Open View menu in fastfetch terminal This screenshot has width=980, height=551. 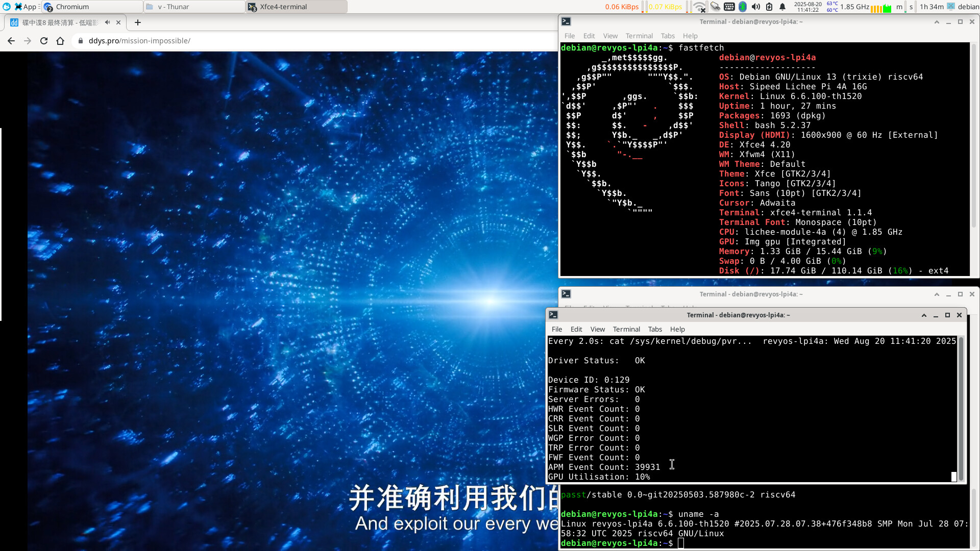pos(610,36)
